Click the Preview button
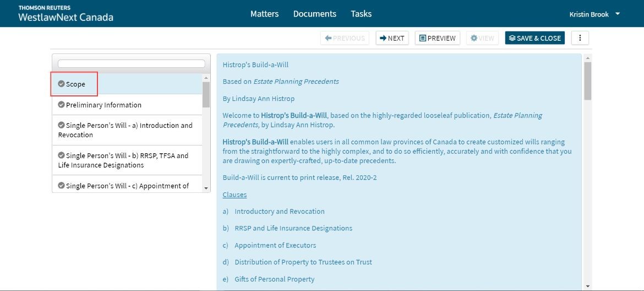This screenshot has width=644, height=291. 438,38
